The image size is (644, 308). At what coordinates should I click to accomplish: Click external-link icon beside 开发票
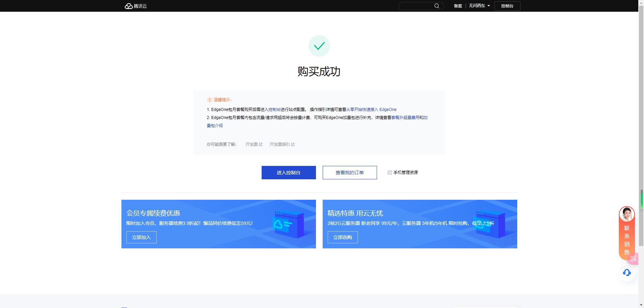(x=261, y=144)
